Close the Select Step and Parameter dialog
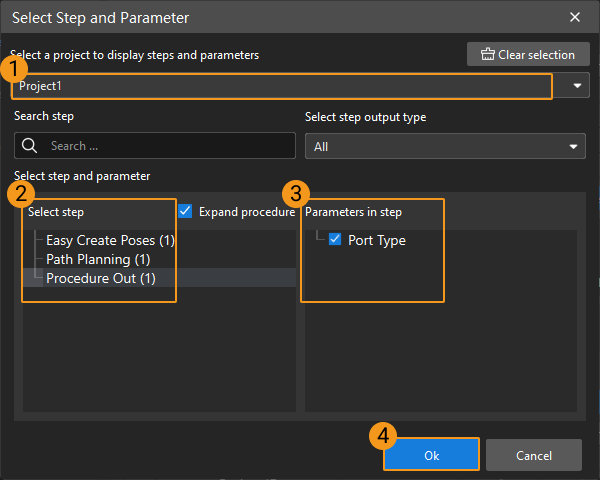The height and width of the screenshot is (480, 600). (575, 17)
